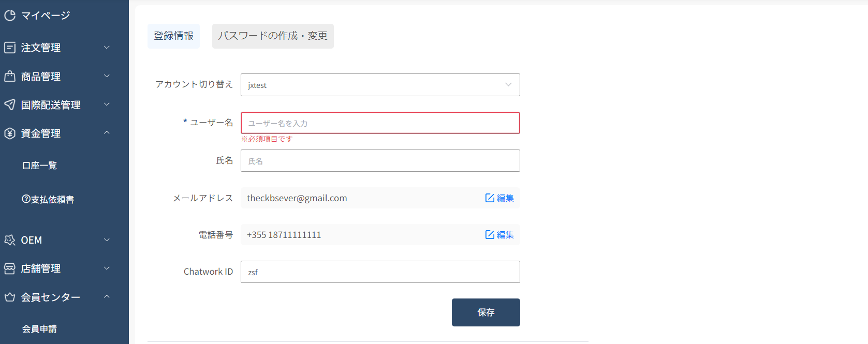Collapse the 資金管理 menu chevron
Screen dimensions: 868x344
[x=107, y=133]
